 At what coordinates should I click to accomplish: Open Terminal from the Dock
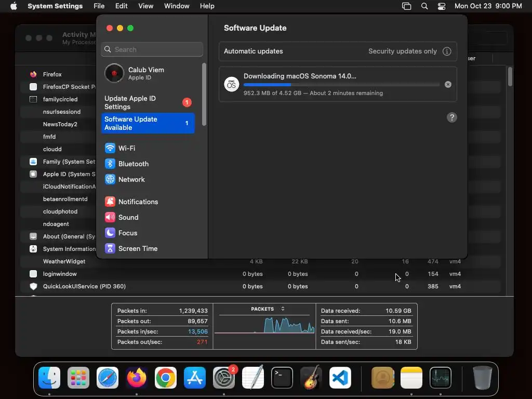pyautogui.click(x=282, y=378)
